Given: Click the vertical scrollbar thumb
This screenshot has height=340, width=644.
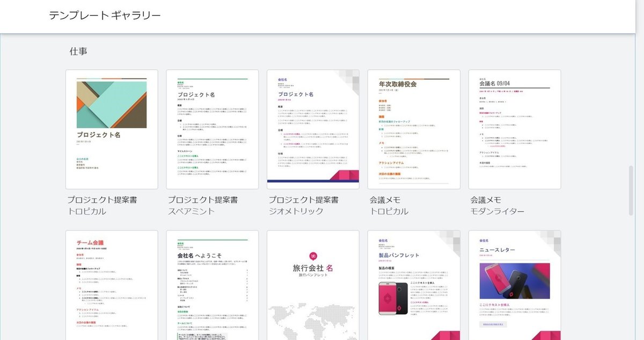Looking at the screenshot, I should point(632,190).
